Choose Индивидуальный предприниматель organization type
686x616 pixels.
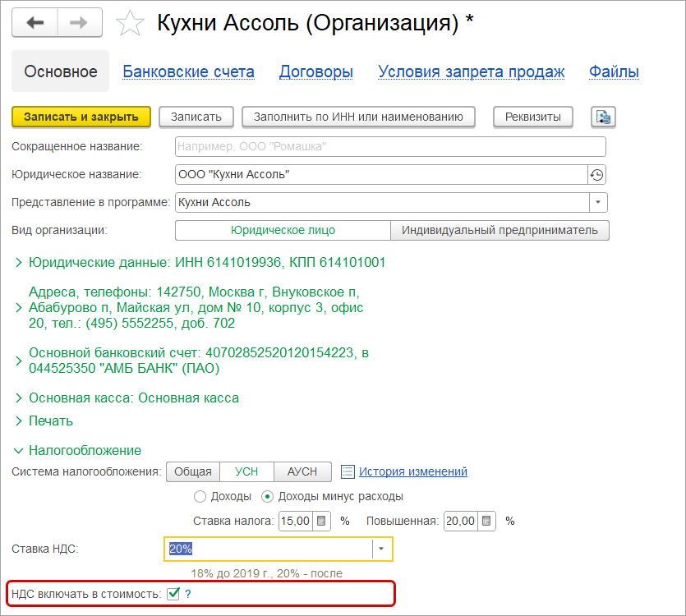tap(500, 230)
